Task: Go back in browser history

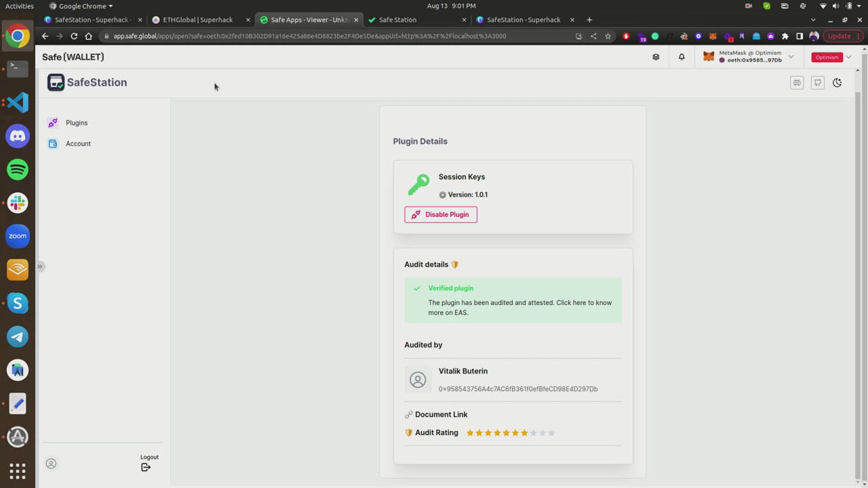Action: tap(45, 36)
